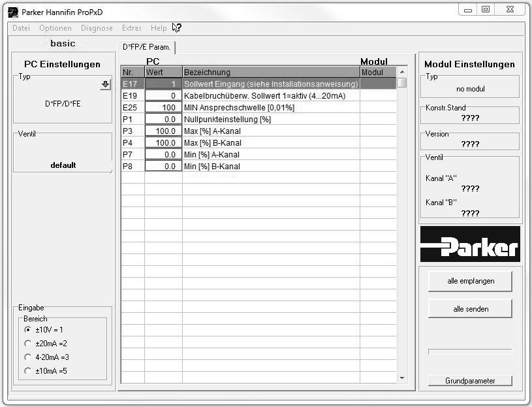
Task: Click the Parker logo image
Action: point(470,244)
